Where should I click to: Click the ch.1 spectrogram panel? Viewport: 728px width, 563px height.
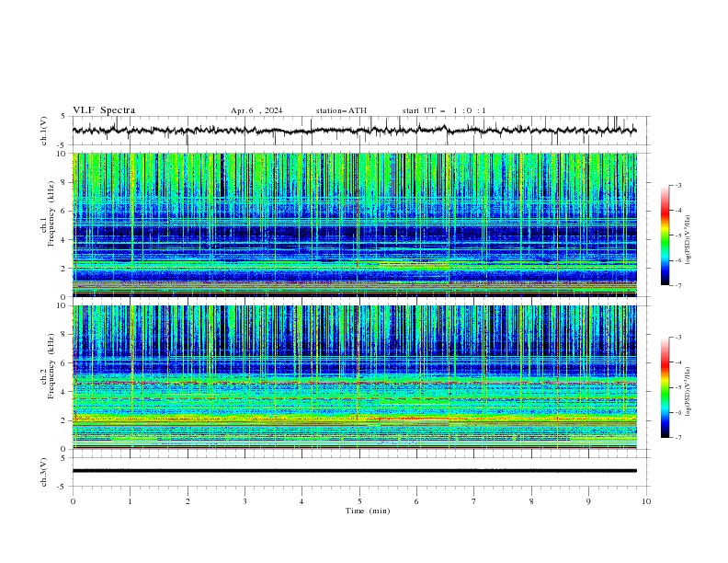tap(355, 224)
